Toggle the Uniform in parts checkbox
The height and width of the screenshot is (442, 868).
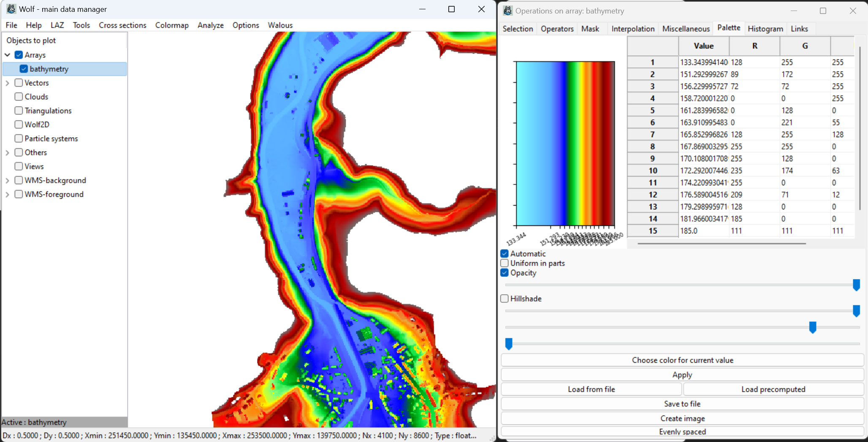(x=505, y=263)
